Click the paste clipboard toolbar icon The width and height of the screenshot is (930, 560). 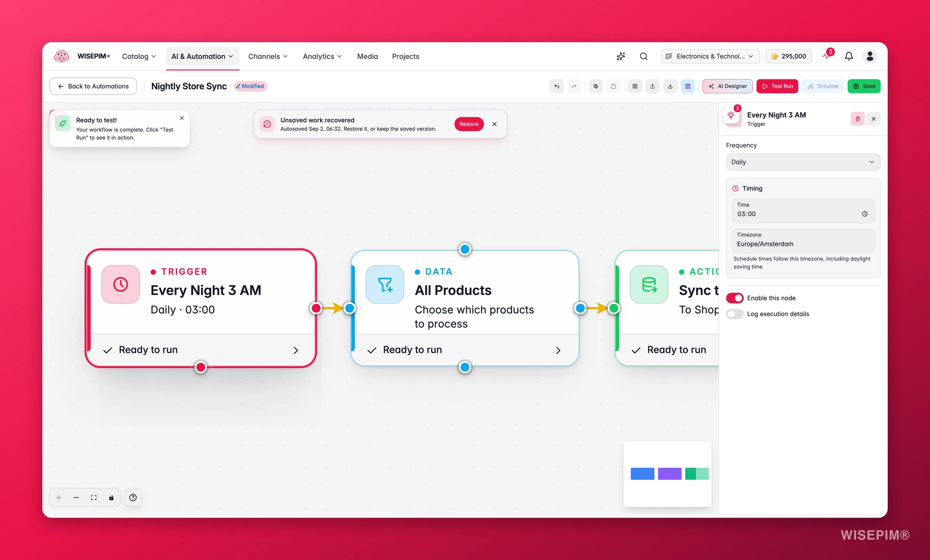coord(613,86)
